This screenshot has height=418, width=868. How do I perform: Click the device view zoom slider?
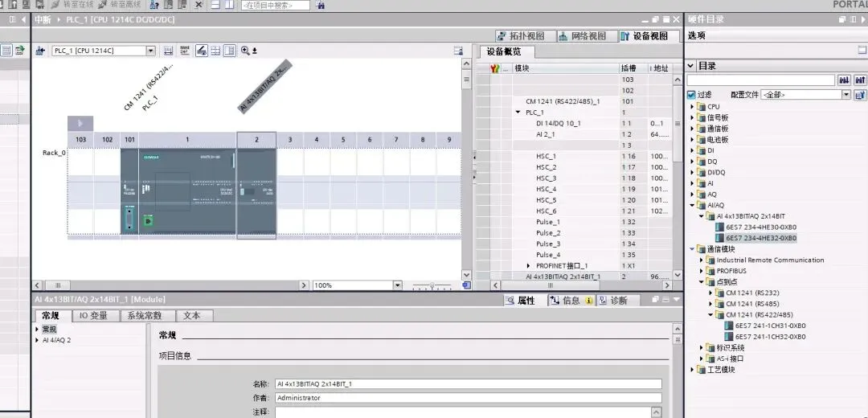432,285
